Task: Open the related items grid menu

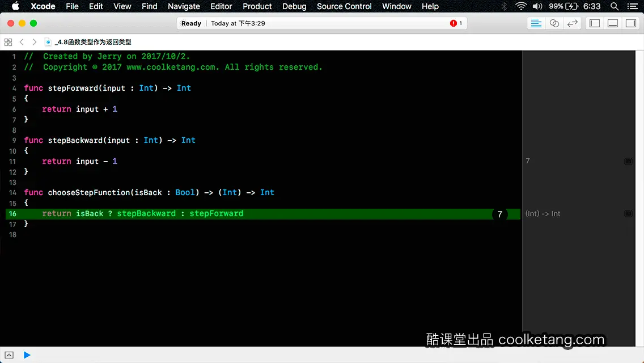Action: pos(8,42)
